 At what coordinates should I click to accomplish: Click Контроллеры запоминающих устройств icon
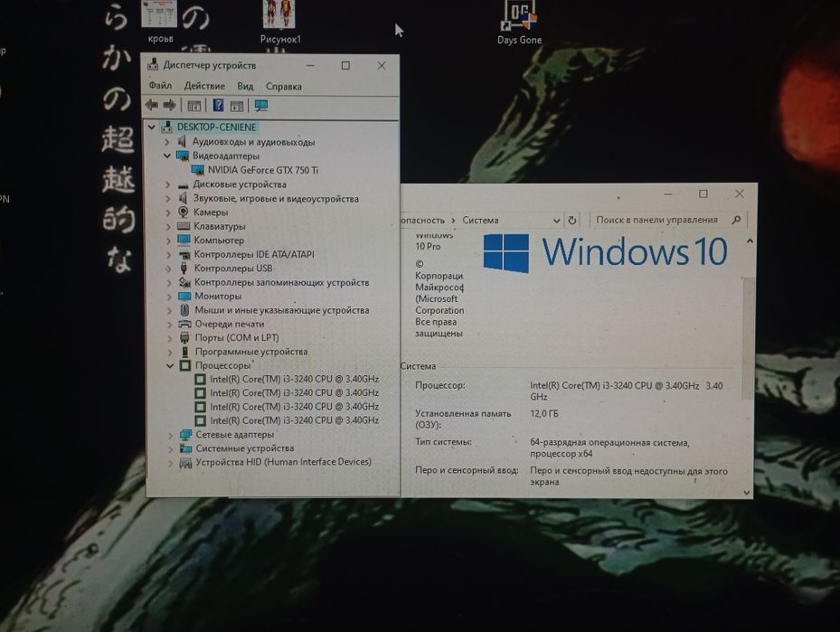pyautogui.click(x=184, y=282)
